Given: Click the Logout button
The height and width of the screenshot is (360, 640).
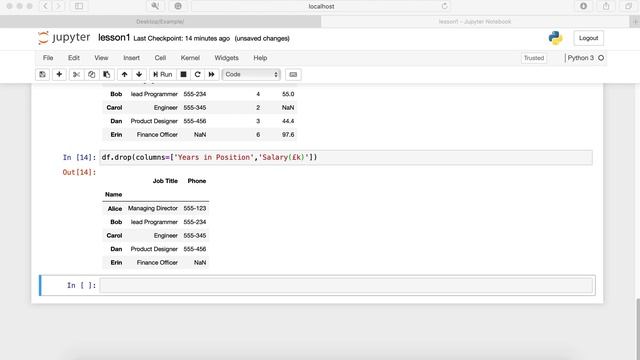Looking at the screenshot, I should 588,38.
